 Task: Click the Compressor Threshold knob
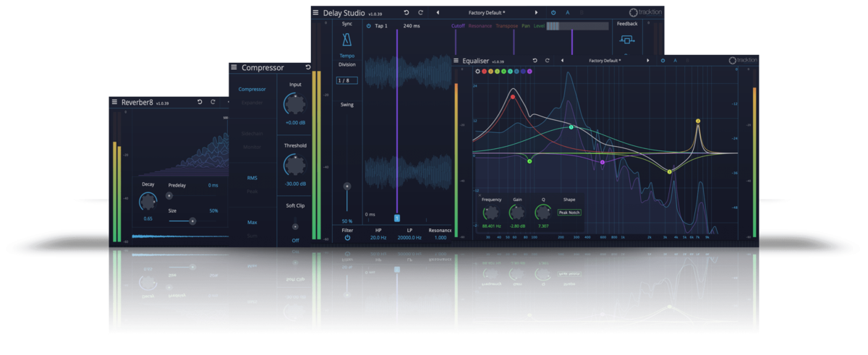294,165
